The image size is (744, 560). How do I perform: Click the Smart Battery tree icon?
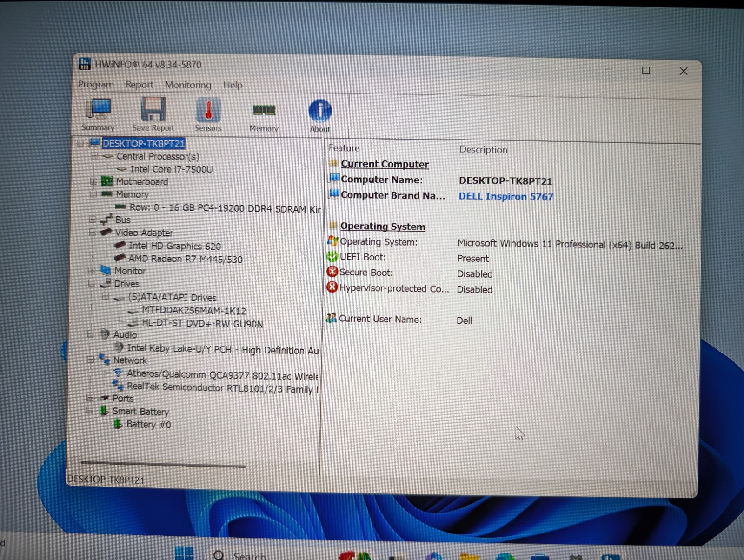[104, 410]
